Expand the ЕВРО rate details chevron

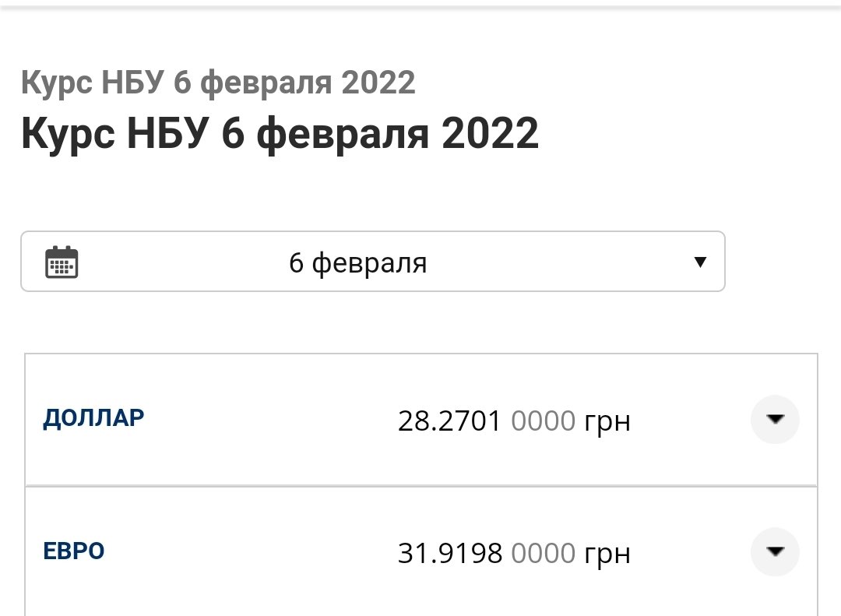pos(774,552)
